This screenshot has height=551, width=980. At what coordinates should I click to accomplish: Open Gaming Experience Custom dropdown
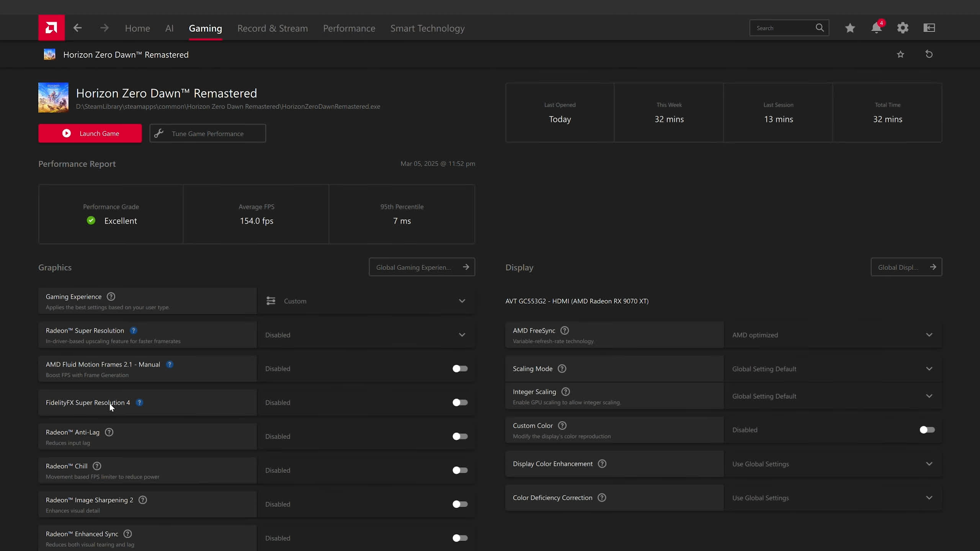pyautogui.click(x=367, y=301)
